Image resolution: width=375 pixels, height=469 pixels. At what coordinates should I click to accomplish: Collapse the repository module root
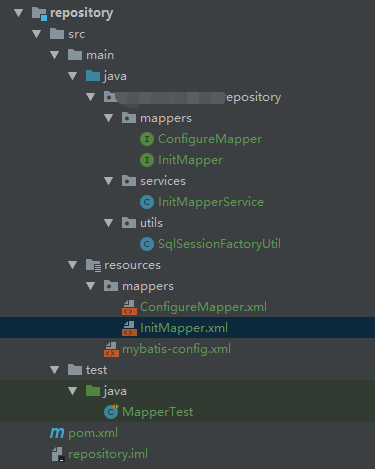coord(19,13)
